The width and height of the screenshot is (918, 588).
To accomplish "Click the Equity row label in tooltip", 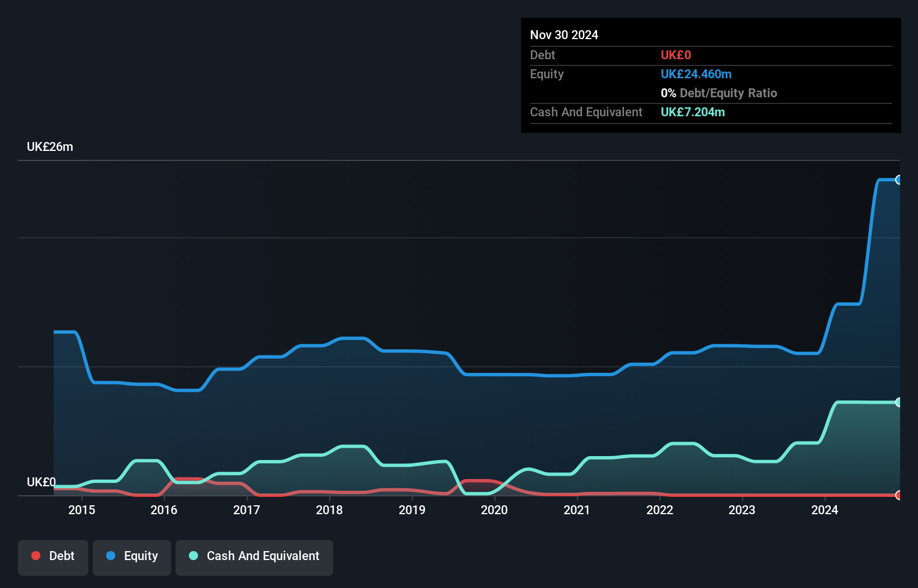I will pos(547,74).
